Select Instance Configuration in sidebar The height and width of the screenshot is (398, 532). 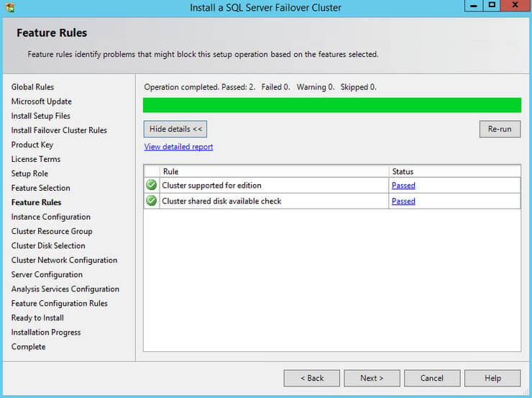click(50, 217)
